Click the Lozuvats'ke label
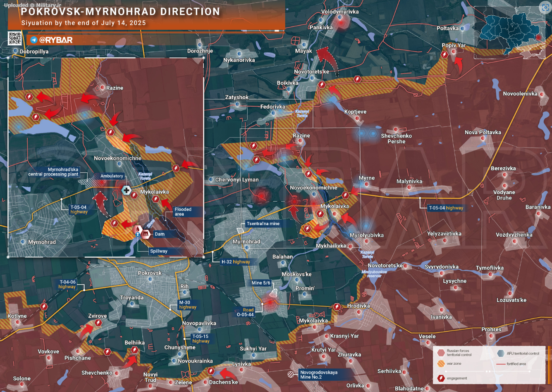 click(511, 300)
